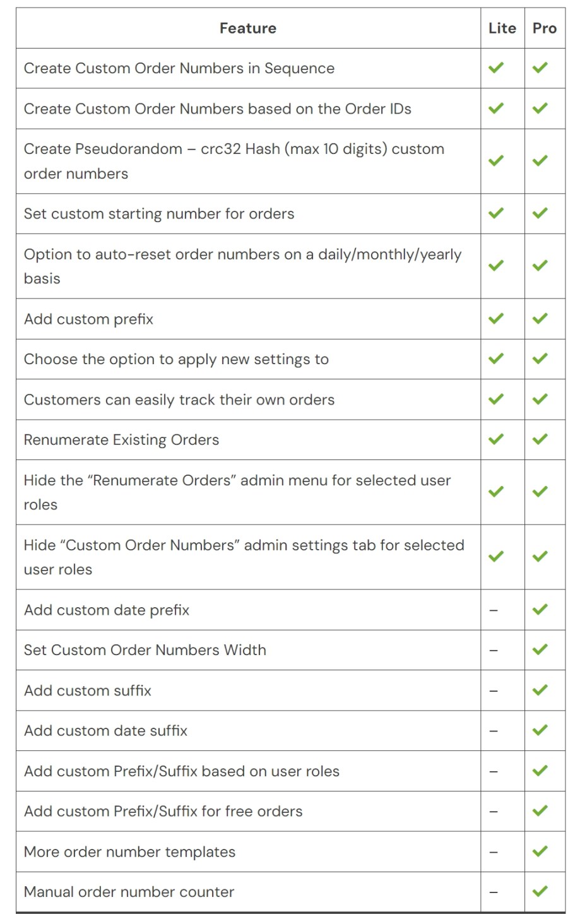
Task: Click the 'Option to auto-reset order numbers' feature text
Action: (242, 254)
